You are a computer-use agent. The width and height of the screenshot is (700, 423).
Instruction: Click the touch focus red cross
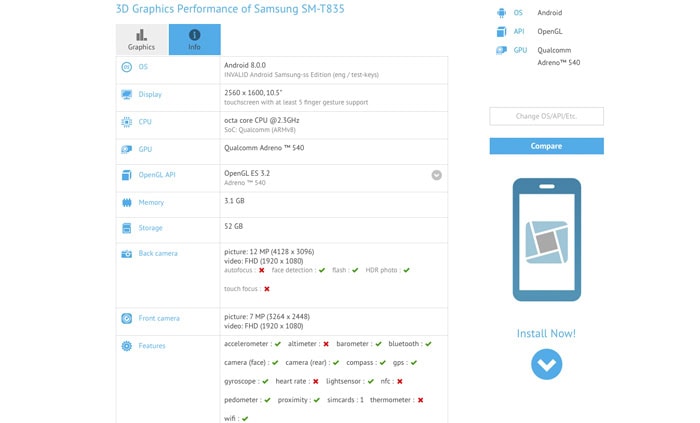(267, 289)
